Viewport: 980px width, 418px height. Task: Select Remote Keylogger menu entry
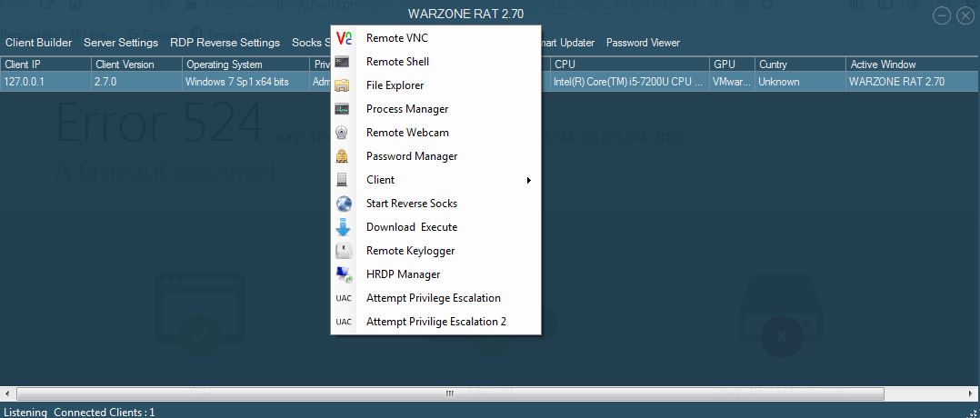point(436,251)
